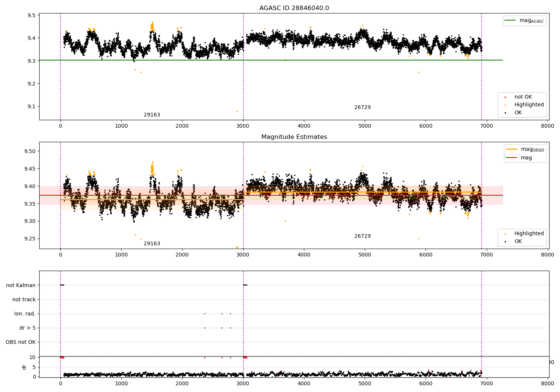Click the green line sample in mag AGASC legend
Image resolution: width=560 pixels, height=392 pixels.
tap(510, 20)
